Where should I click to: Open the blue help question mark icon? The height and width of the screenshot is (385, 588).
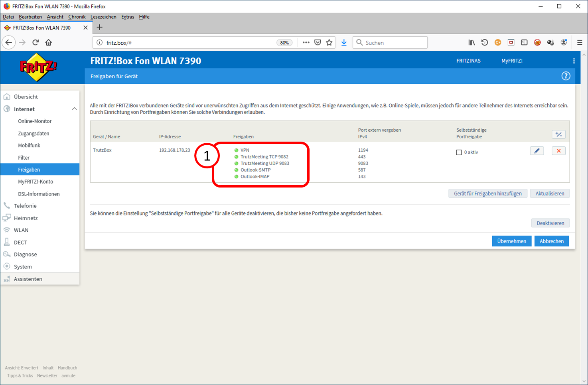click(x=566, y=76)
